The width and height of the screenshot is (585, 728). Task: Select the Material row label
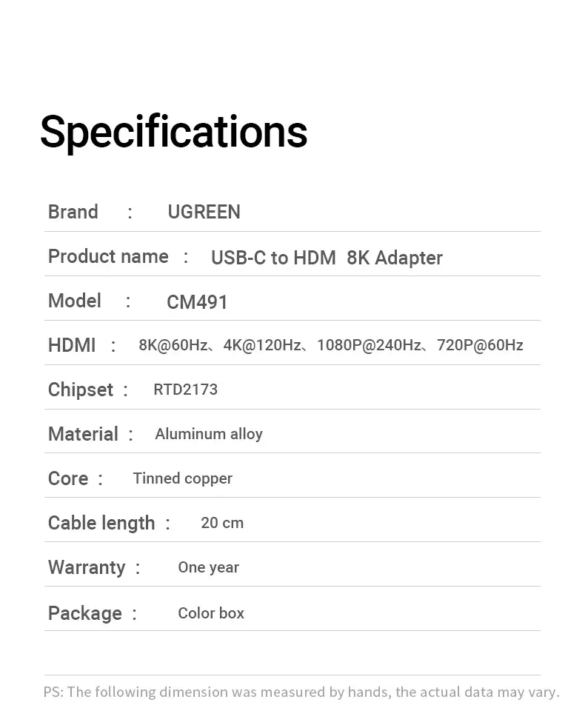pyautogui.click(x=83, y=434)
